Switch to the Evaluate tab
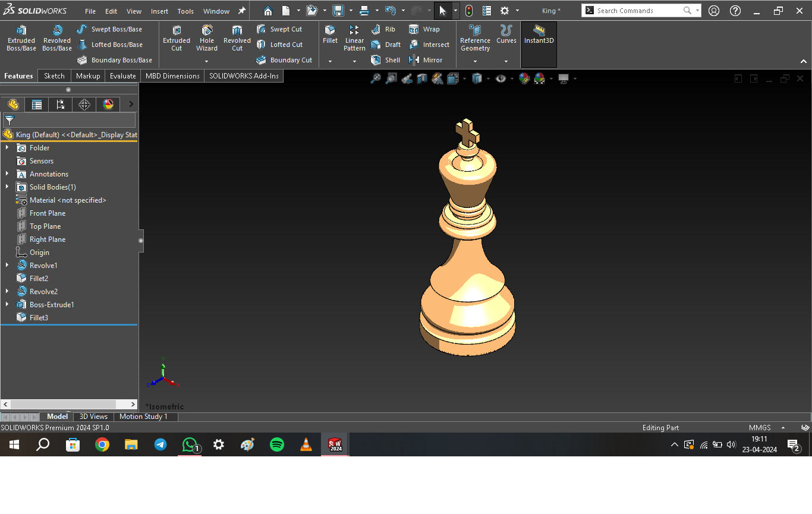Image resolution: width=812 pixels, height=514 pixels. pos(123,76)
